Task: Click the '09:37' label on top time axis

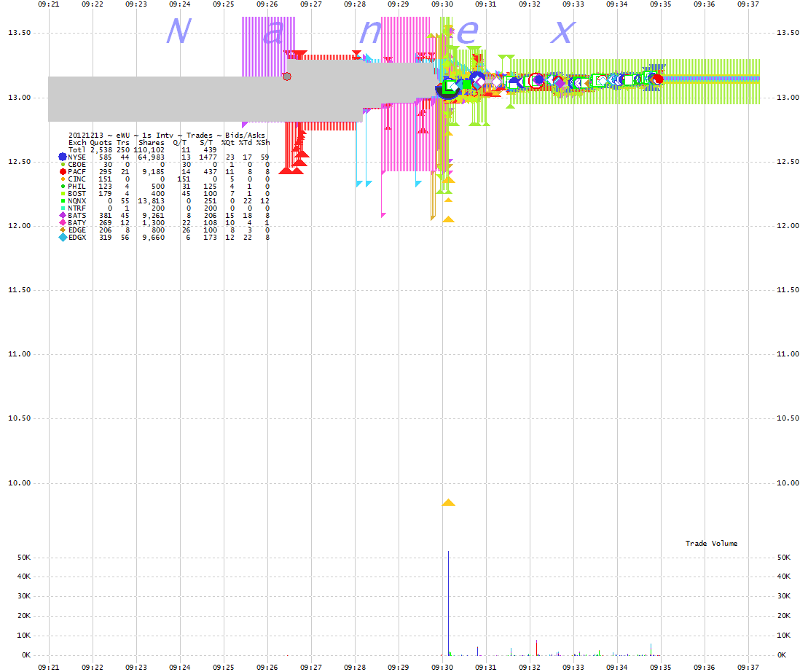Action: pos(748,4)
